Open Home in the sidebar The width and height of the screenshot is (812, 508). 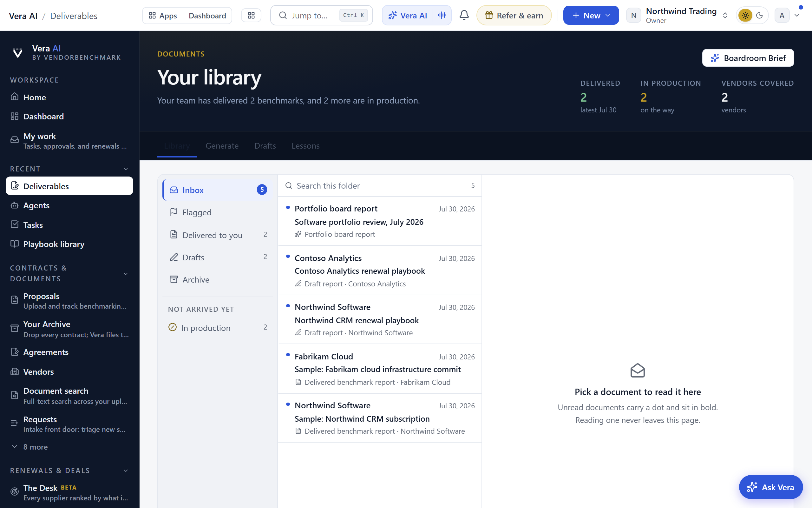(69, 97)
